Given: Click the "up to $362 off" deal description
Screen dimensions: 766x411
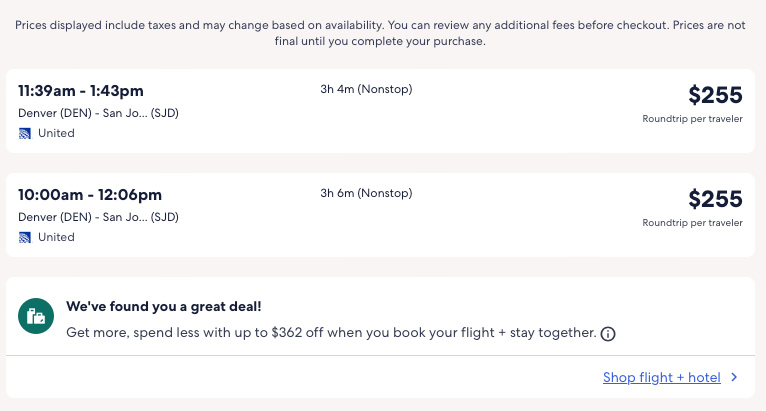Looking at the screenshot, I should [x=330, y=332].
